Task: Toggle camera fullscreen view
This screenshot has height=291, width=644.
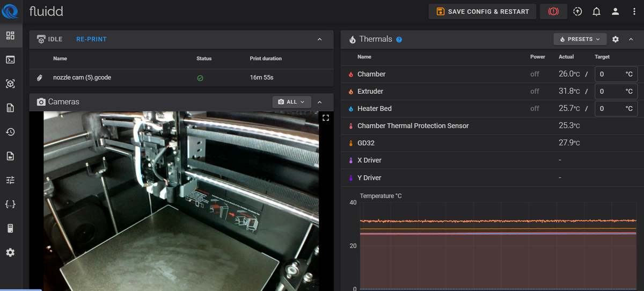Action: pyautogui.click(x=326, y=118)
